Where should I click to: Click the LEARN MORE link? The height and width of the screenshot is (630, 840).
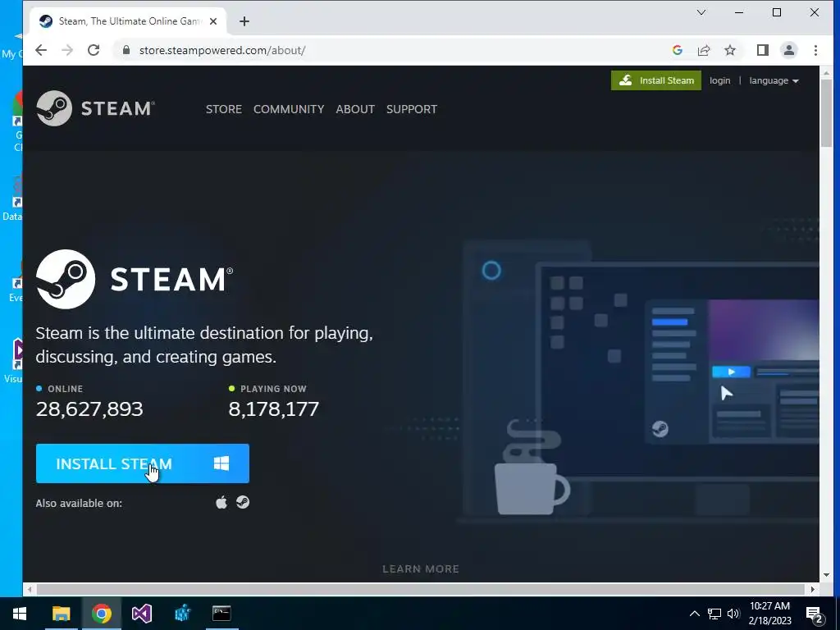(421, 569)
